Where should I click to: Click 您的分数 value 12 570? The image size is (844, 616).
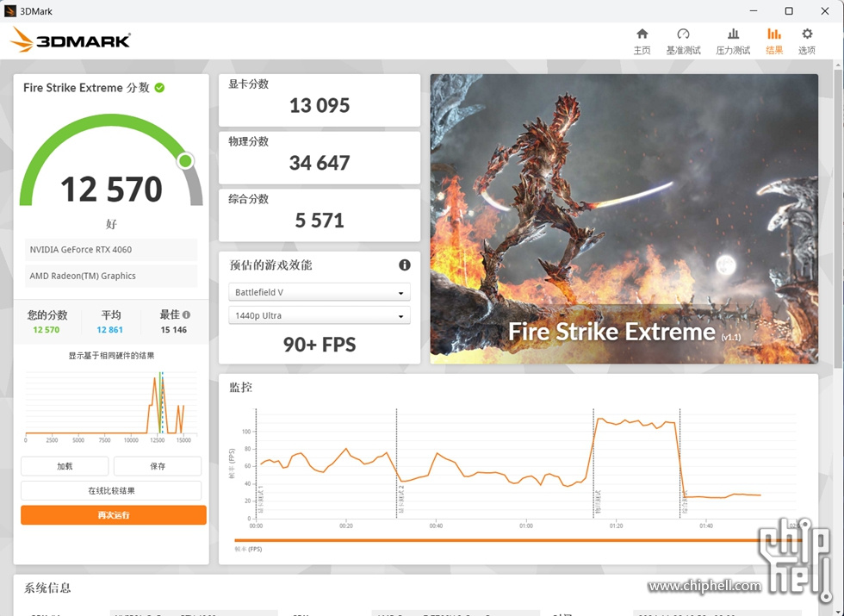(x=47, y=329)
